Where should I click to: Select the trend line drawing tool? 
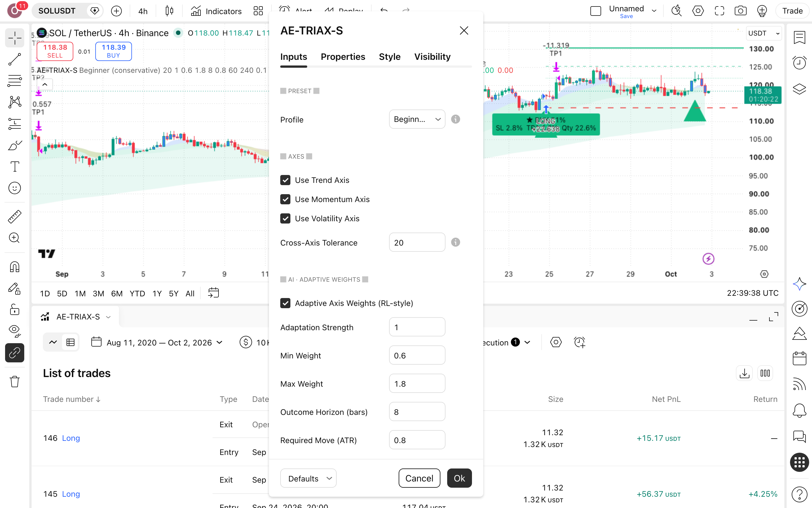pyautogui.click(x=14, y=60)
